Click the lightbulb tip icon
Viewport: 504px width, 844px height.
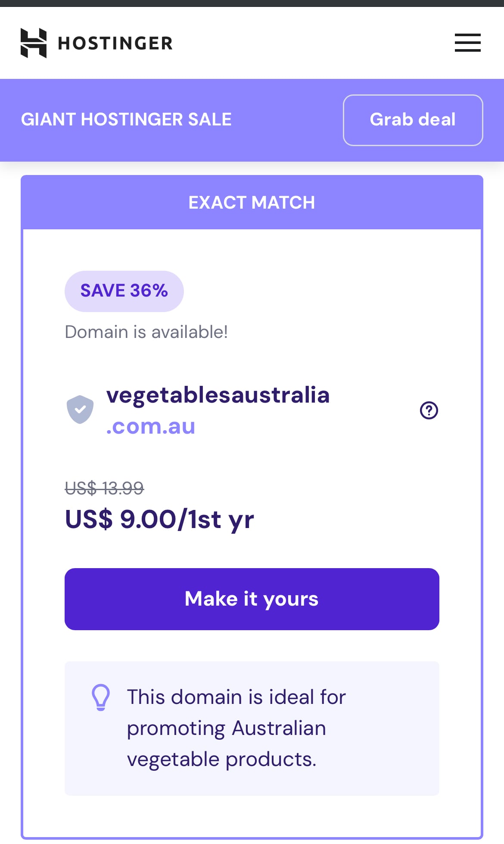pyautogui.click(x=101, y=697)
